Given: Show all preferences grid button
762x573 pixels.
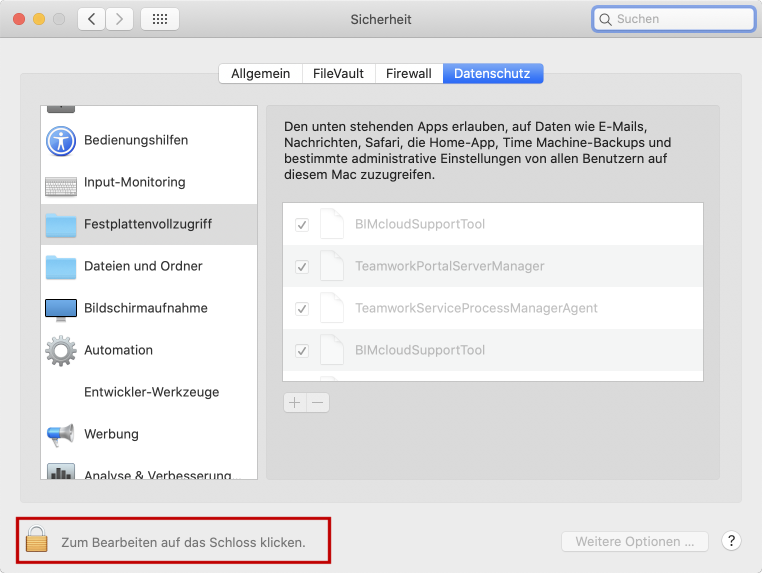Looking at the screenshot, I should click(x=160, y=19).
